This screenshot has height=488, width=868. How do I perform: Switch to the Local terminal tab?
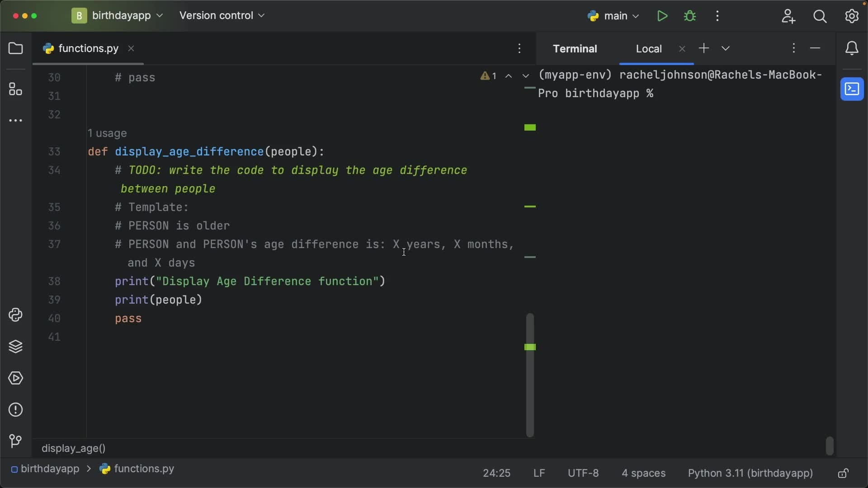(649, 48)
